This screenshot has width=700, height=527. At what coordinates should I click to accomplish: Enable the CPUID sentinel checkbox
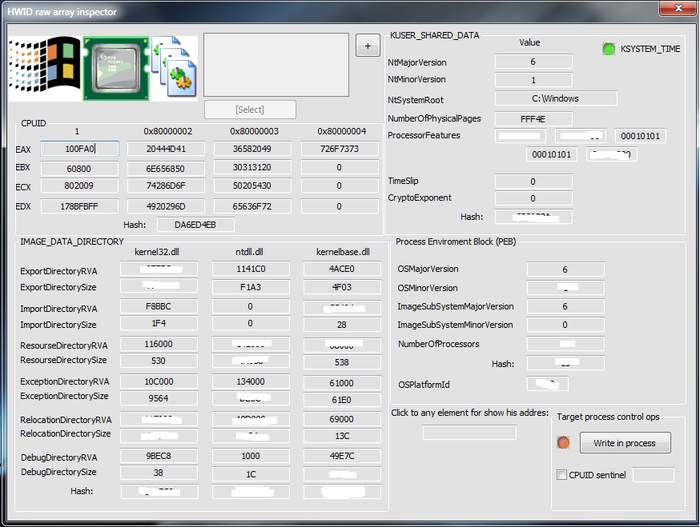coord(561,475)
